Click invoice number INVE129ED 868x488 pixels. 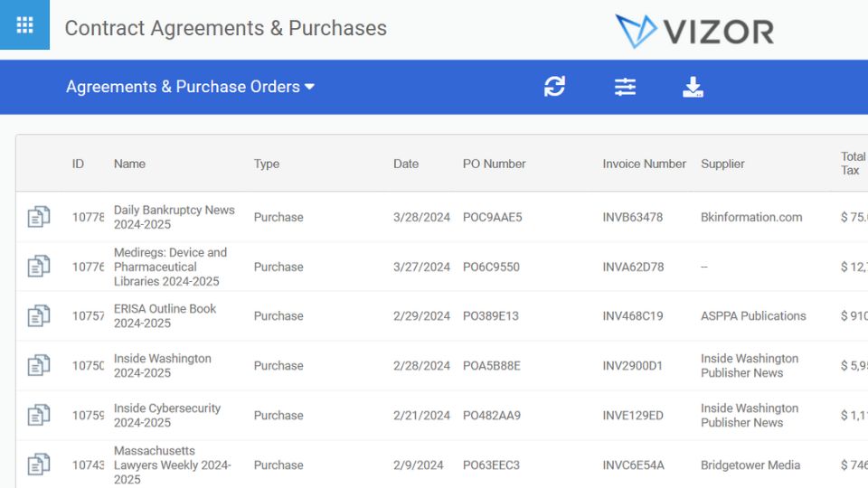[x=633, y=416]
